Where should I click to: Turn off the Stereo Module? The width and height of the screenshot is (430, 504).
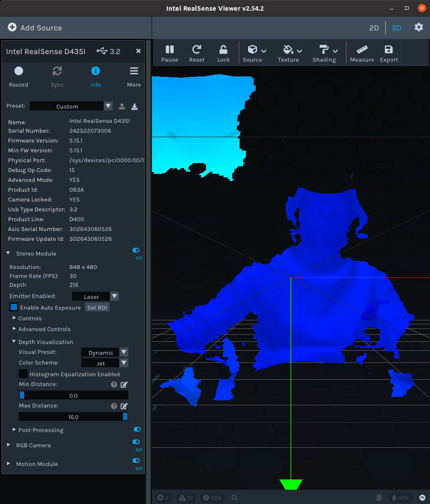coord(136,250)
